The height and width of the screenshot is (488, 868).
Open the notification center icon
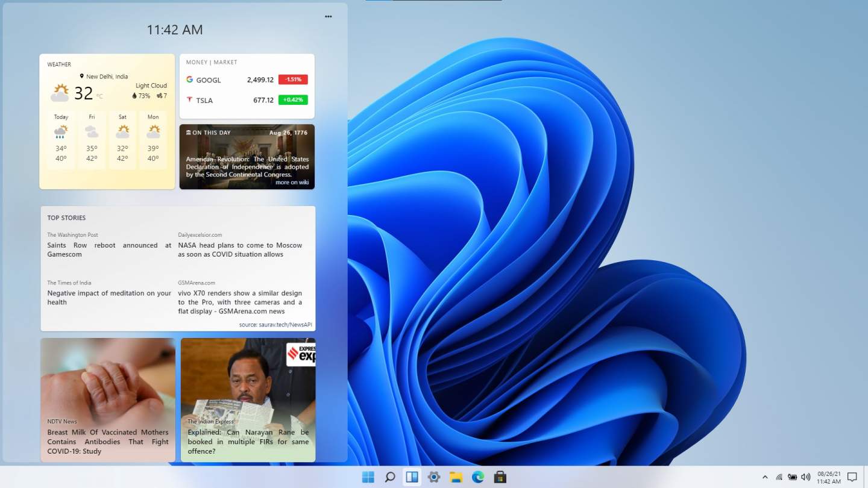pyautogui.click(x=852, y=477)
